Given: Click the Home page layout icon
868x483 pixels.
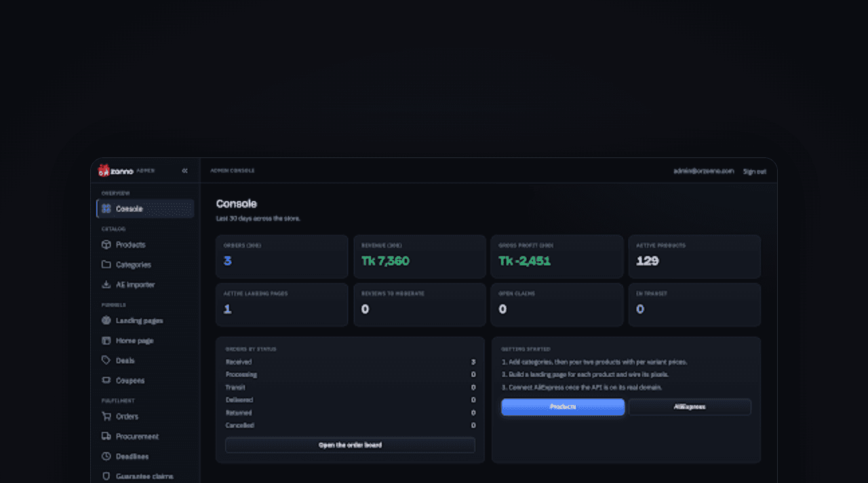Looking at the screenshot, I should point(106,341).
